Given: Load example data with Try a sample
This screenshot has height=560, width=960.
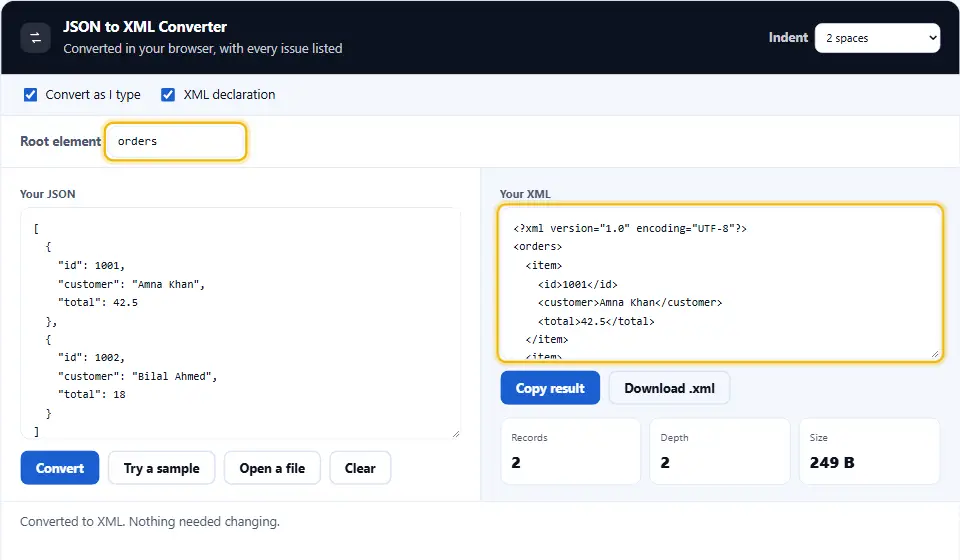Looking at the screenshot, I should click(162, 468).
